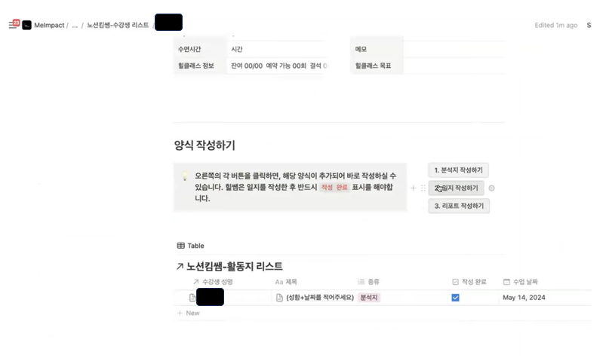The image size is (612, 364).
Task: Select the pink 분석지 tag
Action: click(x=369, y=298)
